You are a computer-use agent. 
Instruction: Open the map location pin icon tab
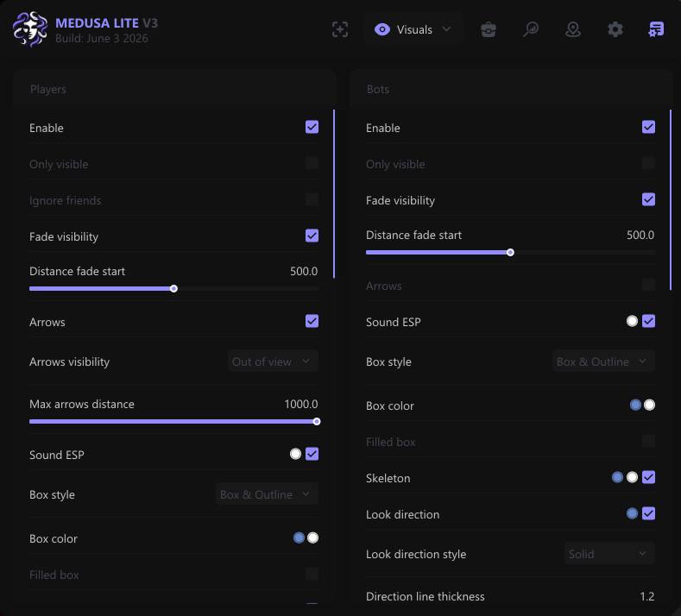click(573, 29)
